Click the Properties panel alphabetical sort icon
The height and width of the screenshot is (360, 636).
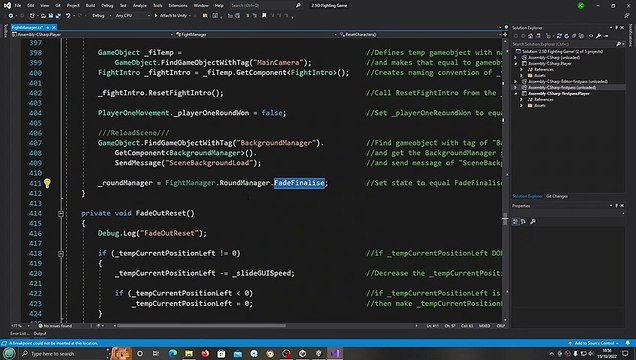click(523, 221)
